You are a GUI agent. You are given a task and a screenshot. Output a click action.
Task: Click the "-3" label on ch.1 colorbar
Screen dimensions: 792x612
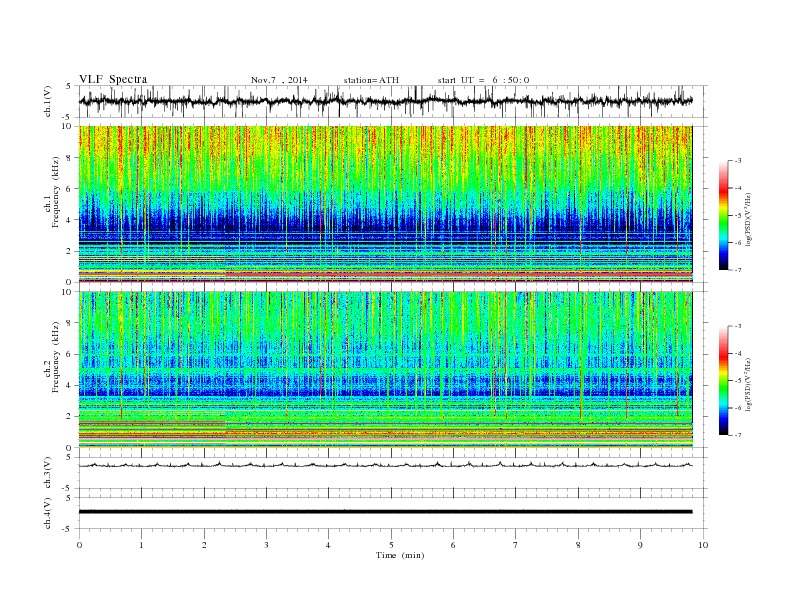tap(738, 161)
